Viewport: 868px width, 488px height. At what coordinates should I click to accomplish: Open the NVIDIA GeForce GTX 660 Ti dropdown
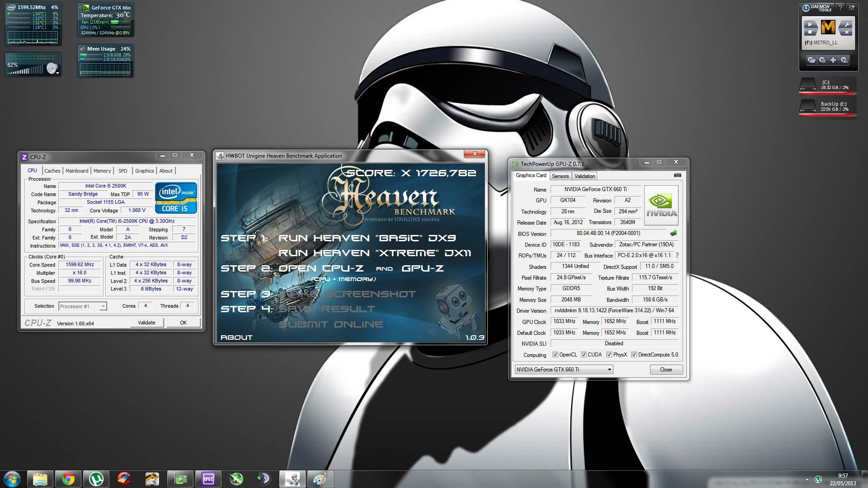[564, 370]
